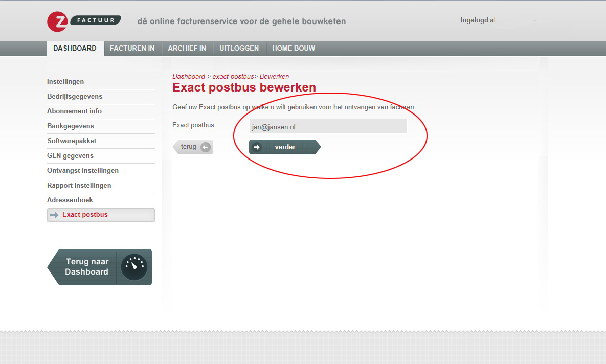Open Instellingen in the sidebar
This screenshot has width=606, height=364.
coord(101,81)
